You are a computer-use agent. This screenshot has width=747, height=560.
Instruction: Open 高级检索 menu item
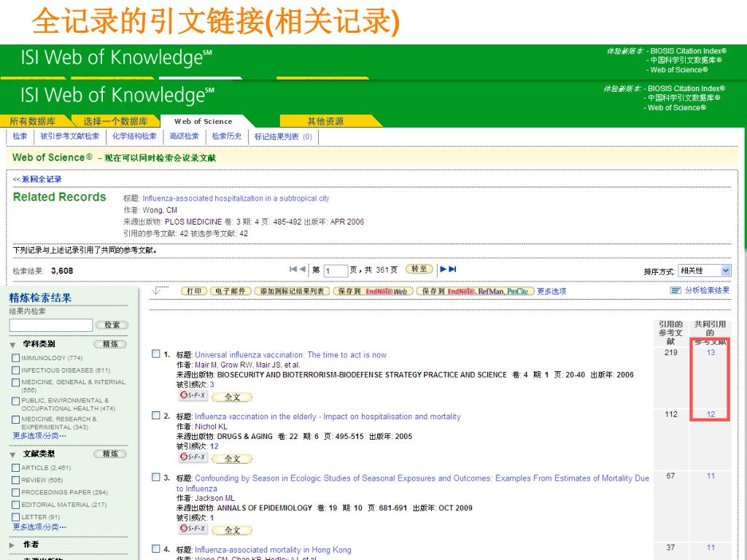(x=185, y=136)
